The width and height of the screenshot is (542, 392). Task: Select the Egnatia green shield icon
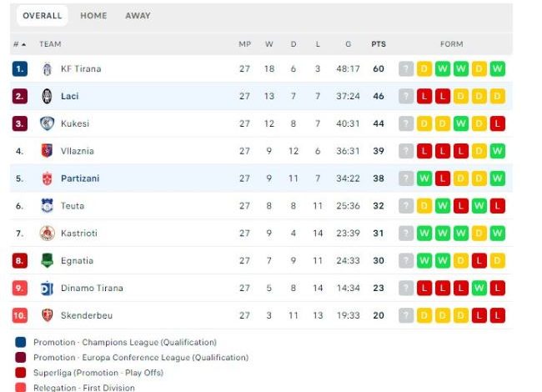(47, 261)
